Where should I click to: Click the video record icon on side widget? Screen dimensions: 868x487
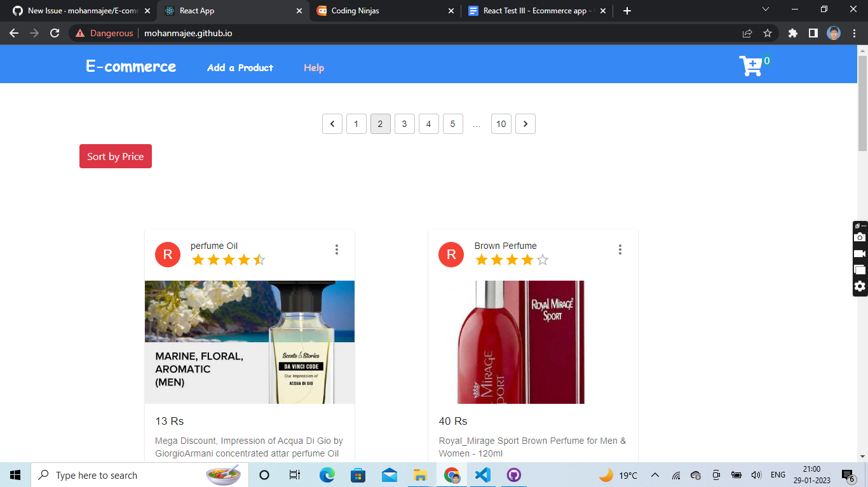click(860, 253)
